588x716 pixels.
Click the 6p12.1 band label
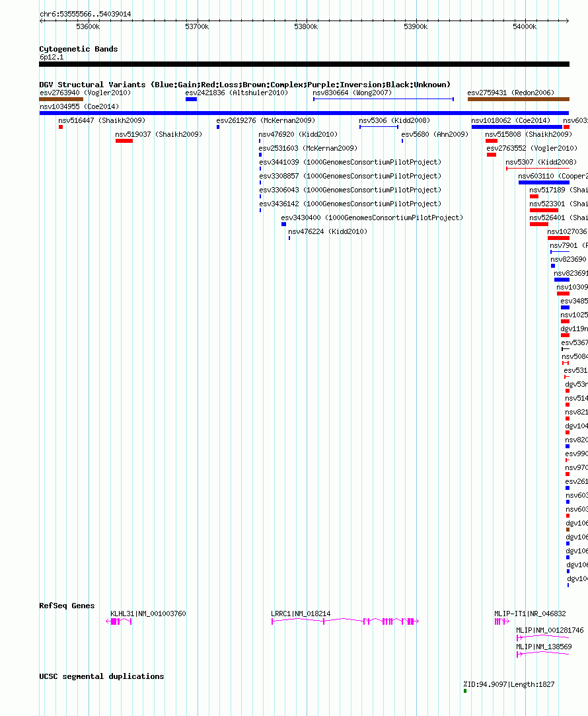point(52,57)
